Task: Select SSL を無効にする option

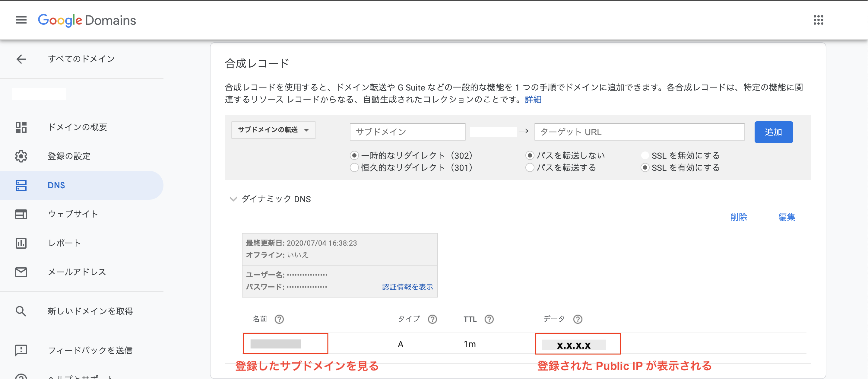Action: coord(645,155)
